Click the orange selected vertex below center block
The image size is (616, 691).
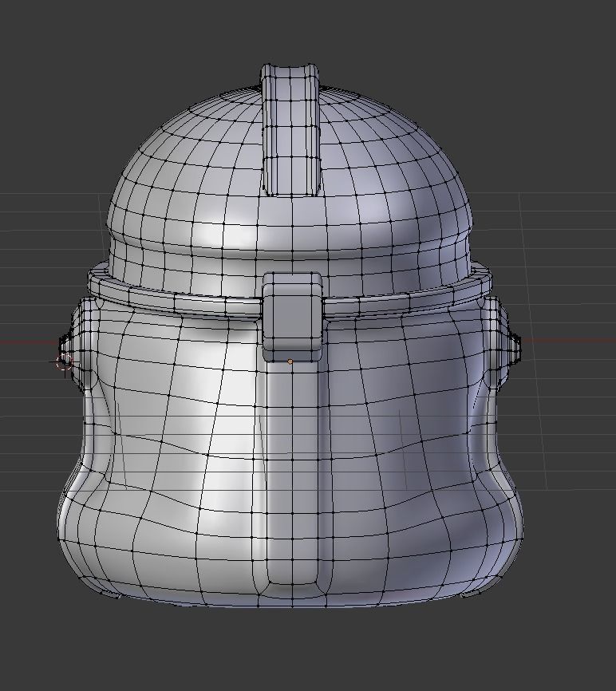(290, 361)
